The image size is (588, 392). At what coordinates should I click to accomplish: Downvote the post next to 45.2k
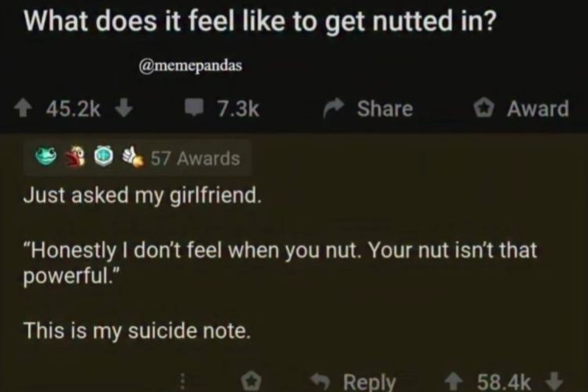point(122,109)
